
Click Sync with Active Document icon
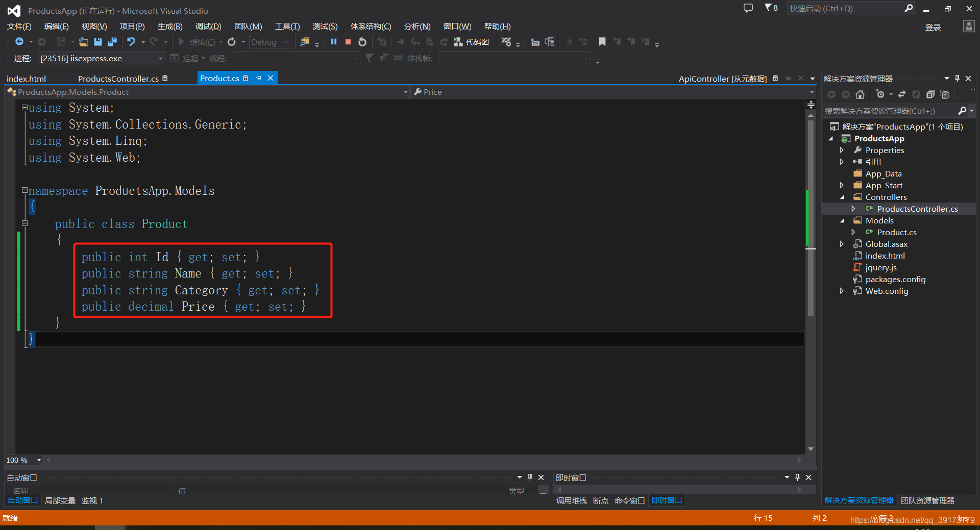[x=902, y=94]
